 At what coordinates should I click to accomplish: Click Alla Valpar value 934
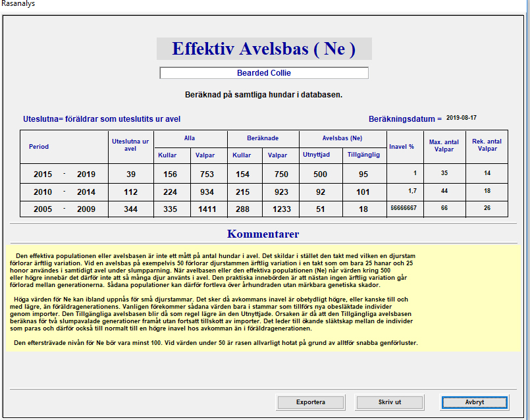207,192
